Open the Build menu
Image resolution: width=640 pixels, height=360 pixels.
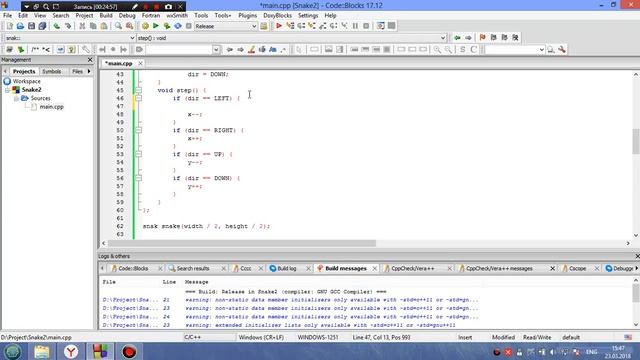tap(106, 16)
